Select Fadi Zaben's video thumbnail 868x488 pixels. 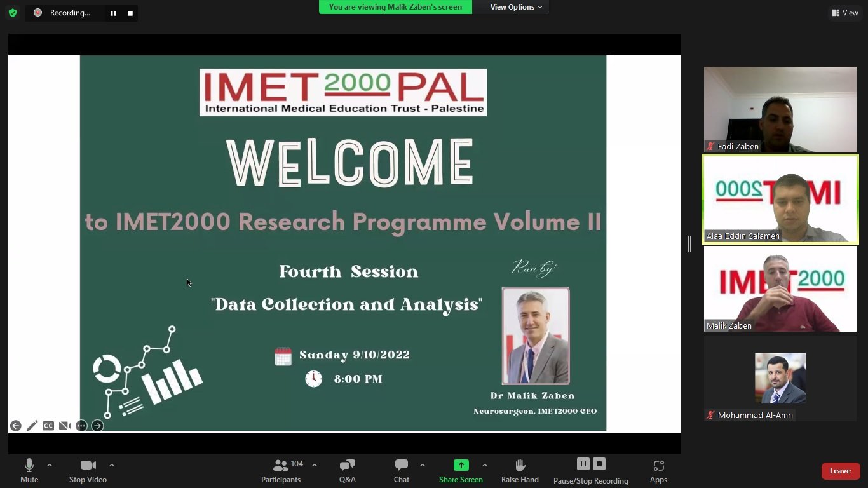click(780, 109)
